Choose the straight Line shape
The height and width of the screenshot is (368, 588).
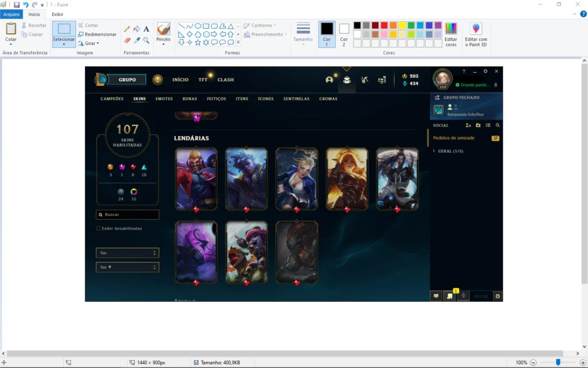coord(181,26)
